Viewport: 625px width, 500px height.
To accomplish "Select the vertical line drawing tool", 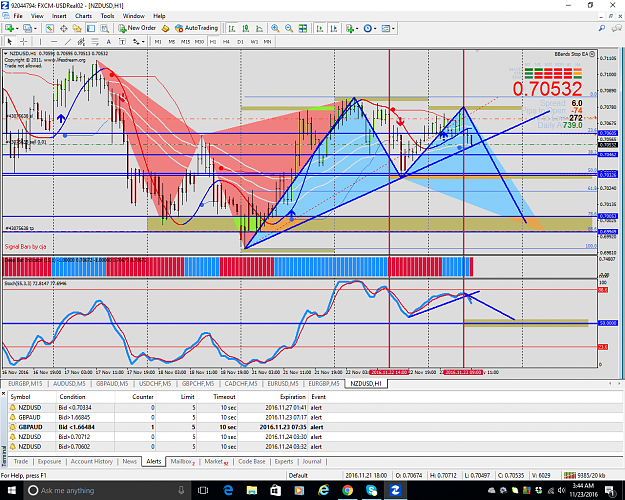I will click(40, 41).
